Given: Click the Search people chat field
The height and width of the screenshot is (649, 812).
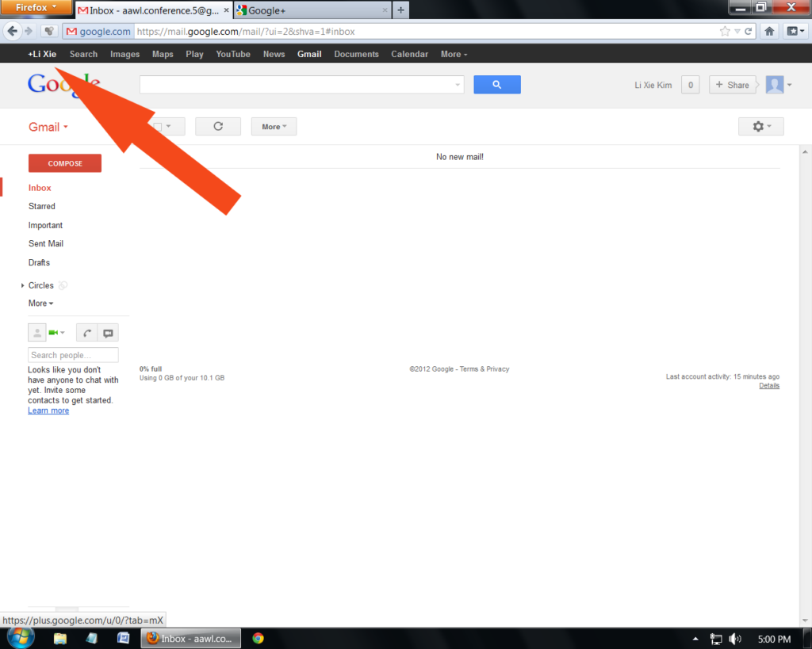Looking at the screenshot, I should point(73,355).
